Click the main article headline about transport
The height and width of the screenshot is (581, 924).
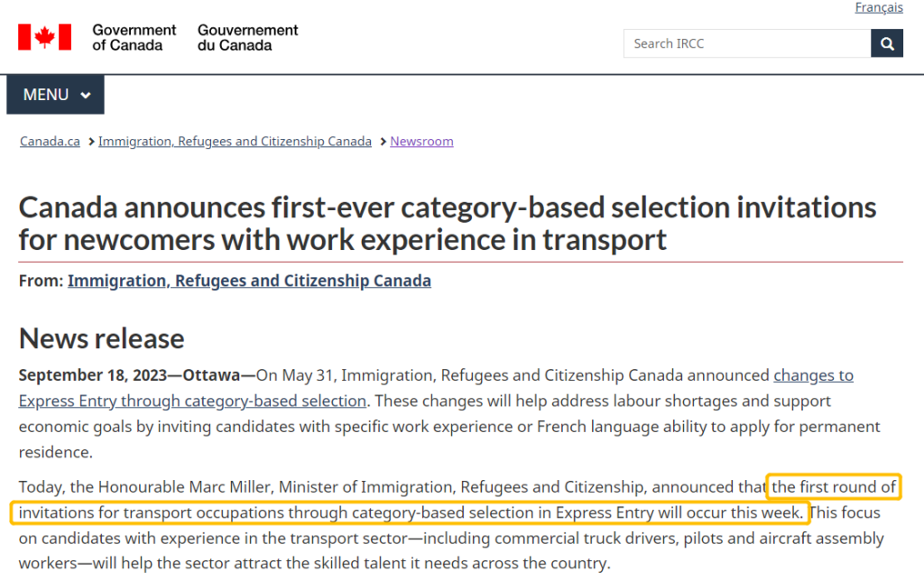click(448, 223)
